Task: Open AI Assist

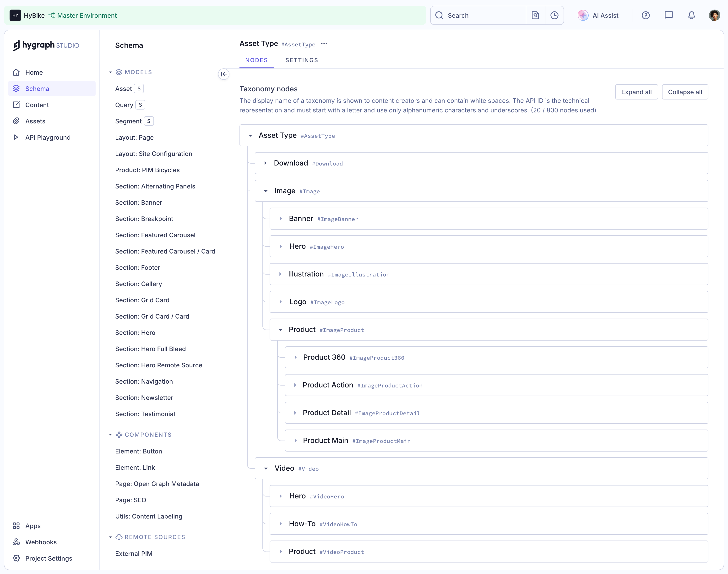Action: (x=598, y=16)
